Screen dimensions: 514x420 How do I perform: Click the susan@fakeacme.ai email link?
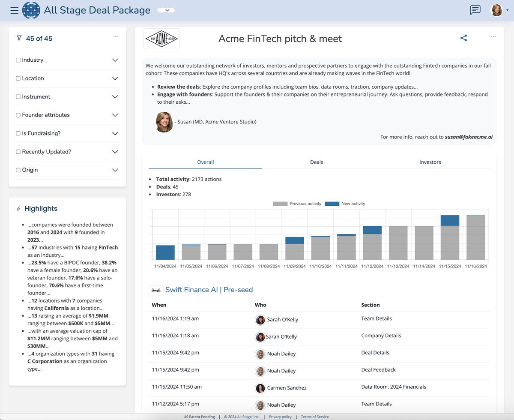coord(469,137)
